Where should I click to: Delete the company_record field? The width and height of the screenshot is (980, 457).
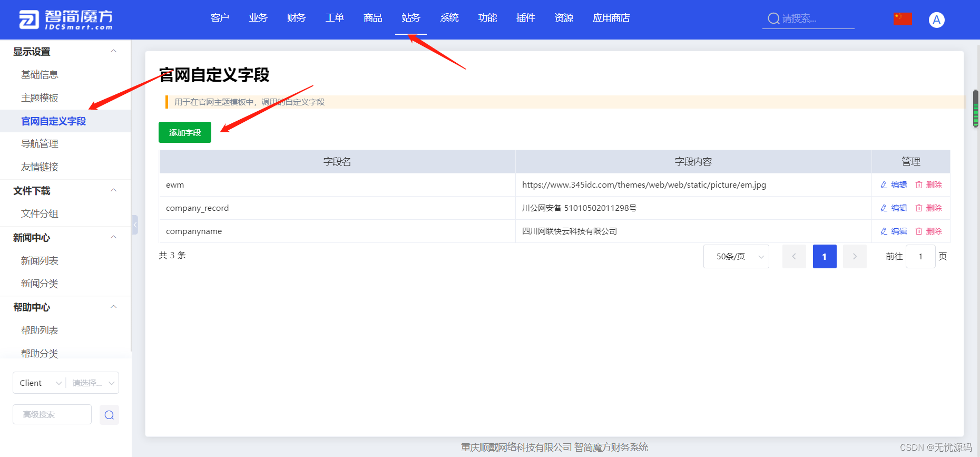click(928, 208)
